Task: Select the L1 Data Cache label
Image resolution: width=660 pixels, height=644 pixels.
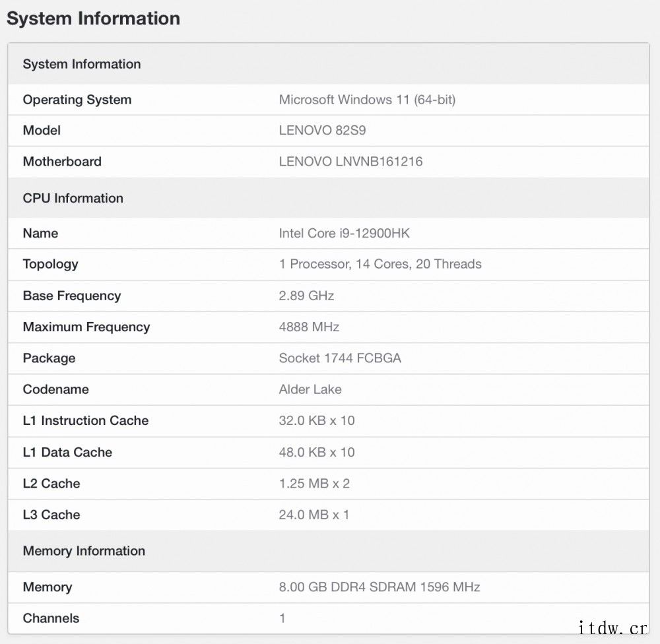Action: (67, 452)
